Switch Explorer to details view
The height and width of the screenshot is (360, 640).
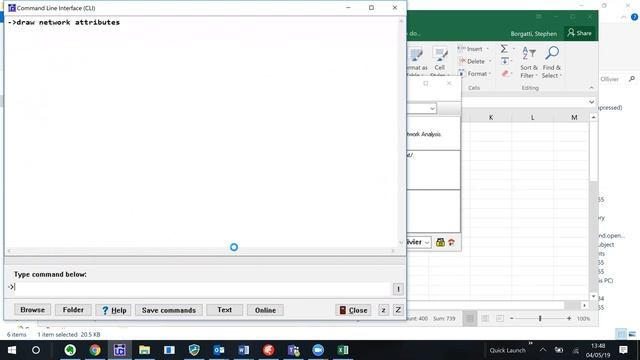[621, 334]
